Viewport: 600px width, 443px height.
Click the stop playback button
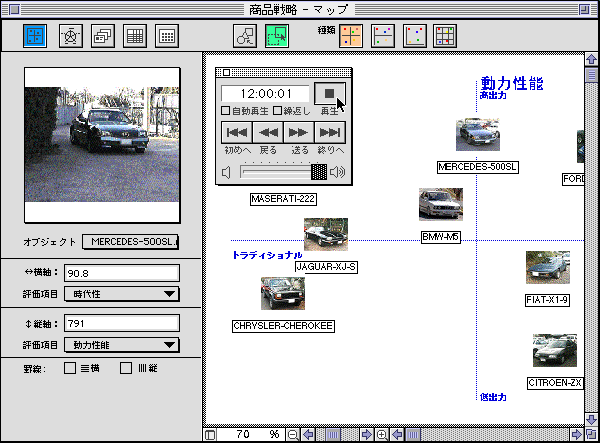point(329,93)
